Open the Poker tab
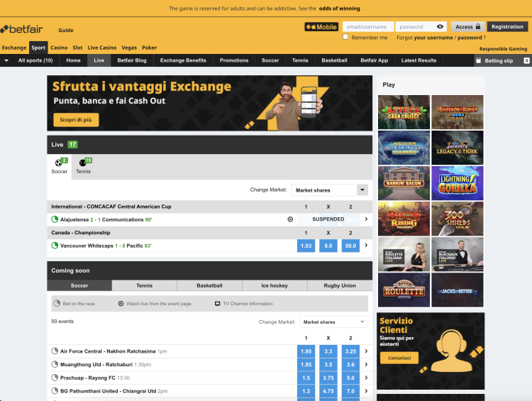This screenshot has height=401, width=532. [x=149, y=48]
